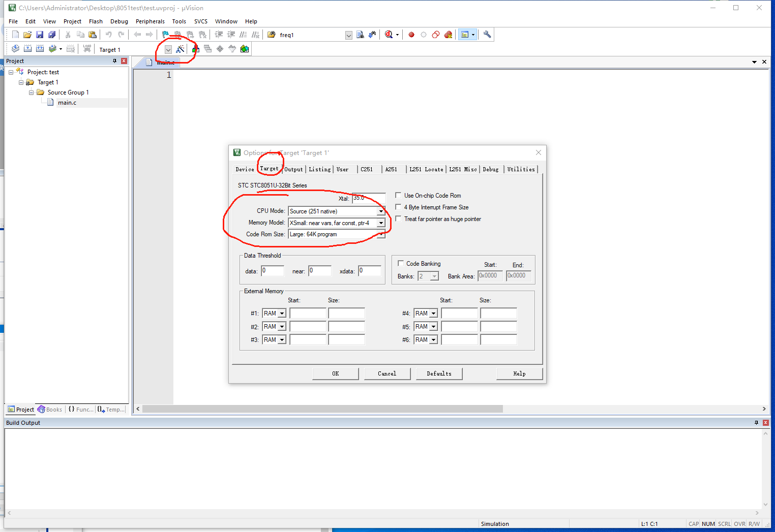Image resolution: width=775 pixels, height=532 pixels.
Task: Click the incremental find binoculars icon
Action: 372,35
